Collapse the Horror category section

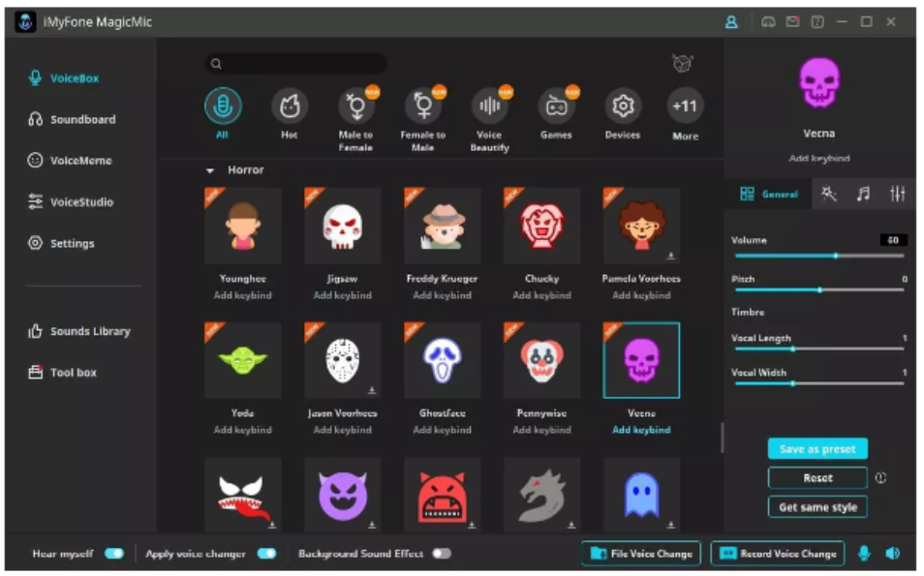pyautogui.click(x=210, y=170)
